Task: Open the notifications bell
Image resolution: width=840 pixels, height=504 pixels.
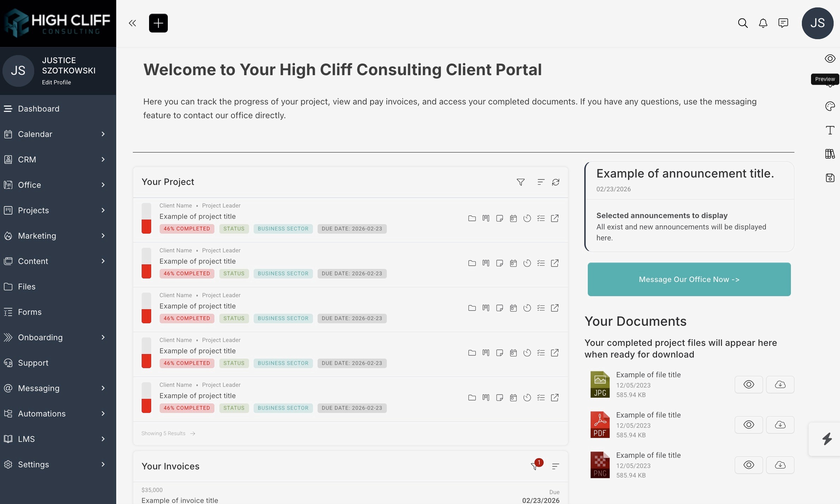Action: [x=763, y=23]
